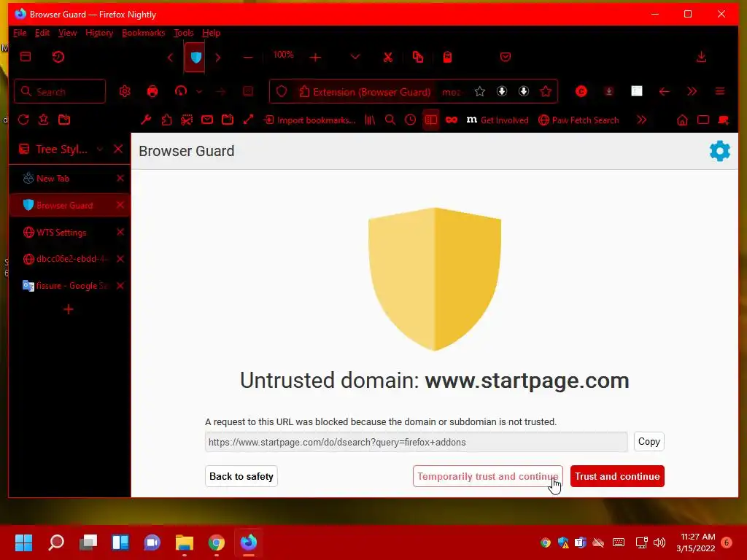The image size is (747, 560).
Task: Open Paw Fetch Search bookmark
Action: tap(578, 120)
